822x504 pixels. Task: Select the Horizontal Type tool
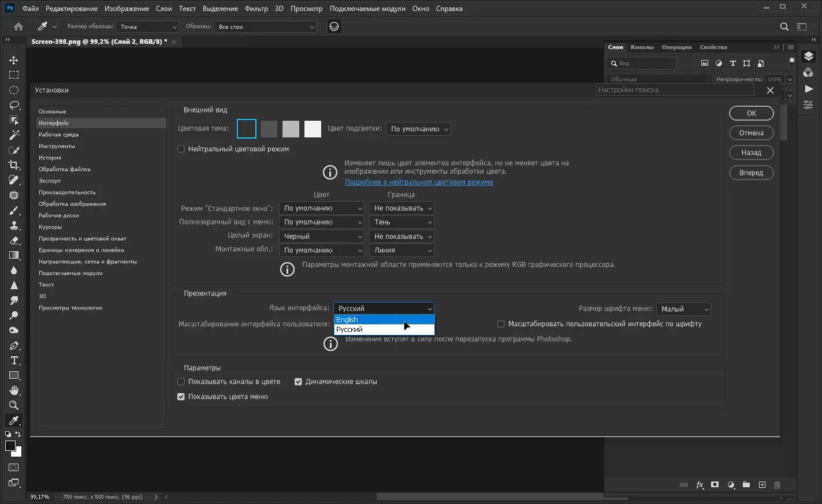coord(14,360)
